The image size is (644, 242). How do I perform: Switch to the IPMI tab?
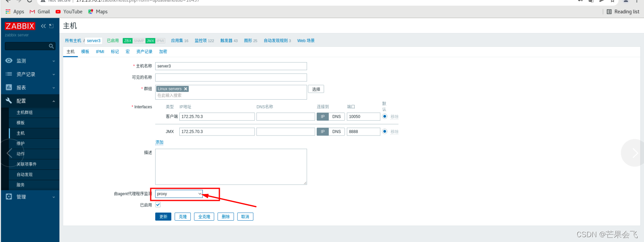coord(100,52)
